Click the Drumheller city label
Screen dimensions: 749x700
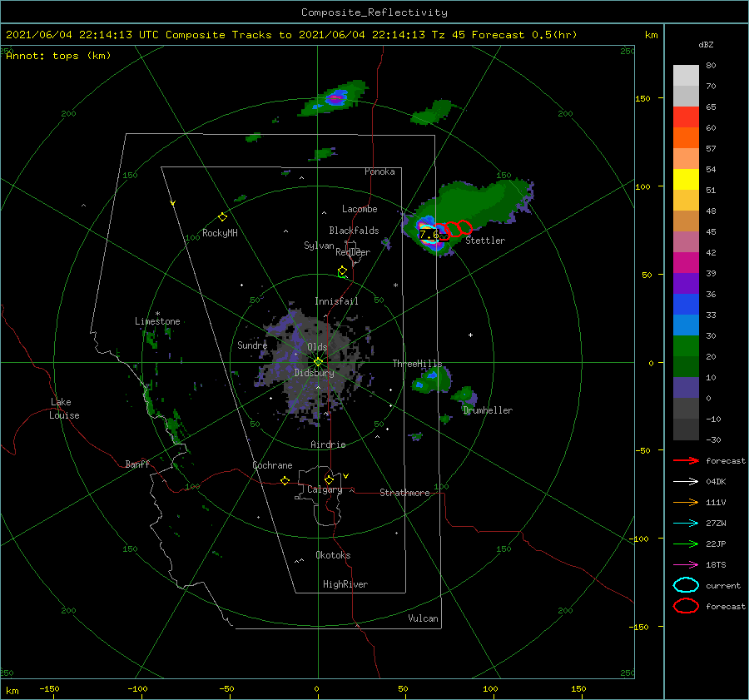(488, 410)
